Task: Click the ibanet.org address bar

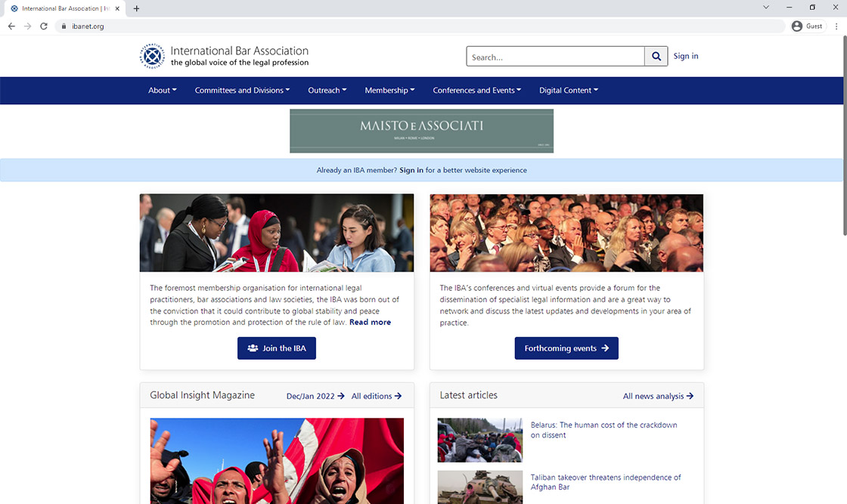Action: point(421,26)
